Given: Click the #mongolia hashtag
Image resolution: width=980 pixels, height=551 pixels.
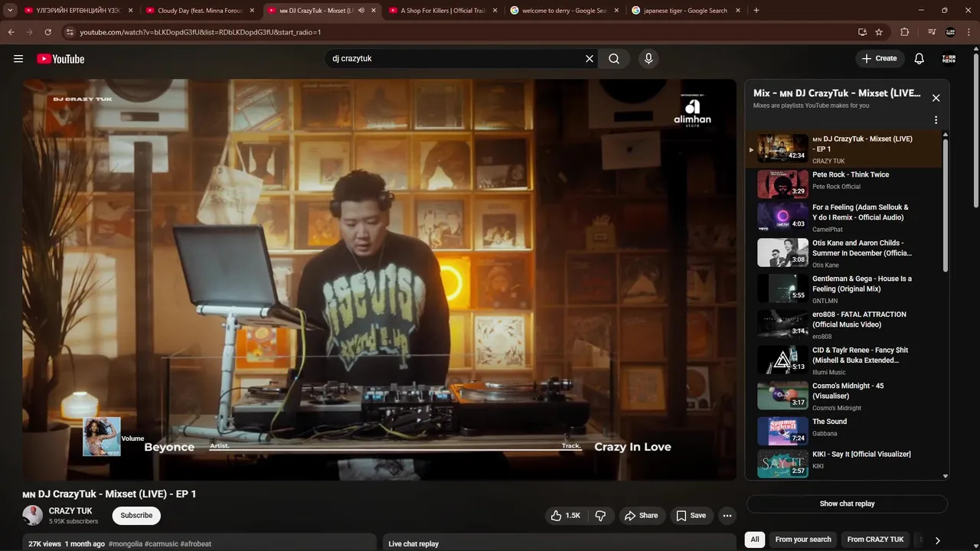Looking at the screenshot, I should (x=126, y=544).
